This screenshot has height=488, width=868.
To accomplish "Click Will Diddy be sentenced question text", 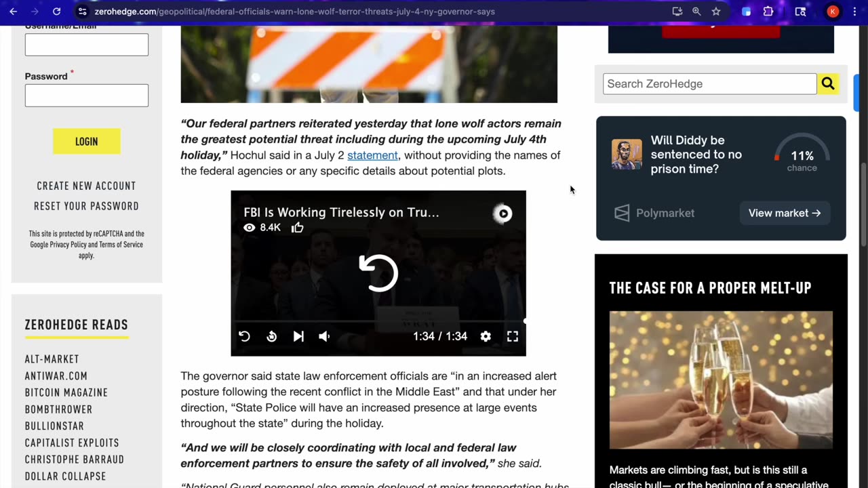I will pyautogui.click(x=696, y=155).
